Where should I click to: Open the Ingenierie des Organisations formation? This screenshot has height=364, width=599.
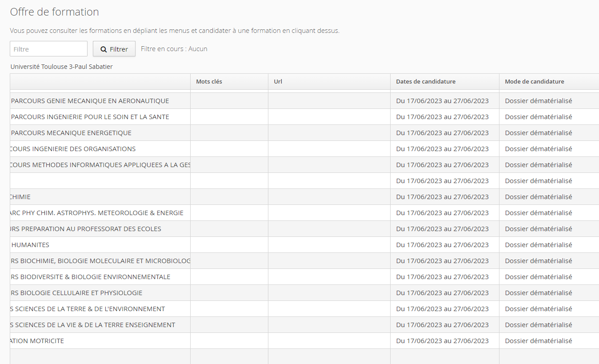coord(73,149)
